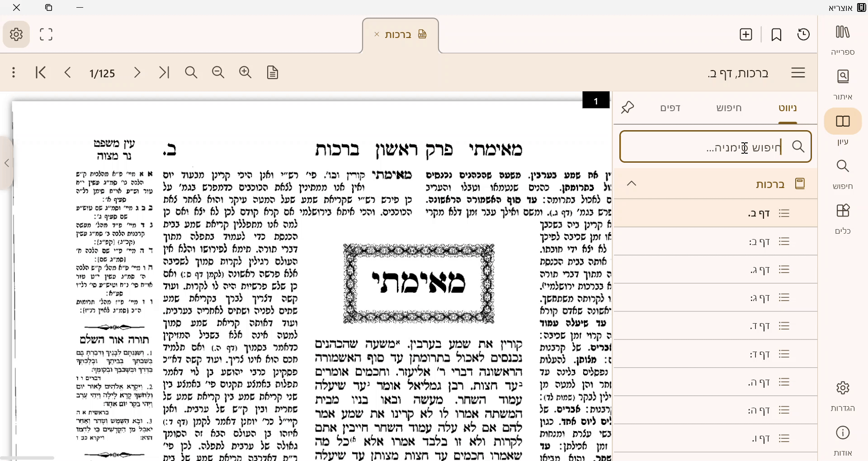Open the three-dot overflow menu
The height and width of the screenshot is (461, 868).
coord(13,72)
